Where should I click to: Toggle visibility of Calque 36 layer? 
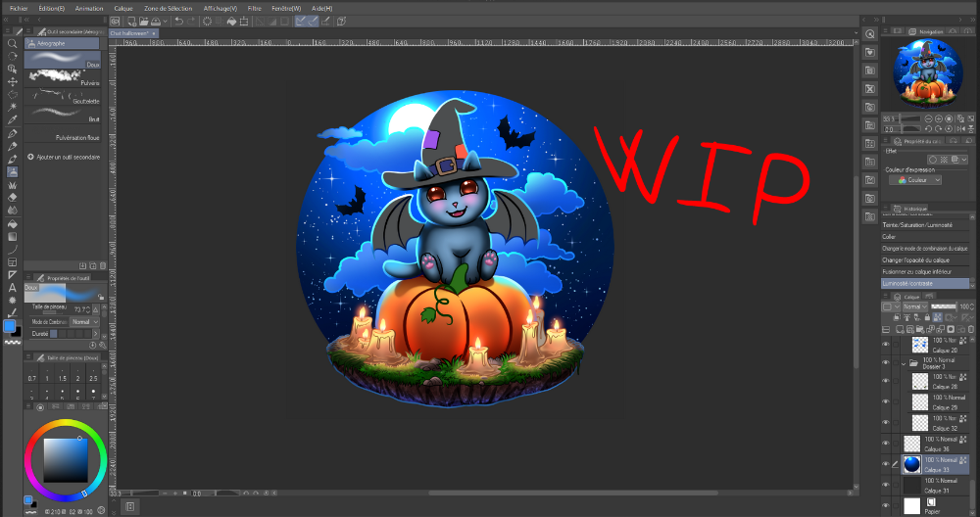(885, 444)
